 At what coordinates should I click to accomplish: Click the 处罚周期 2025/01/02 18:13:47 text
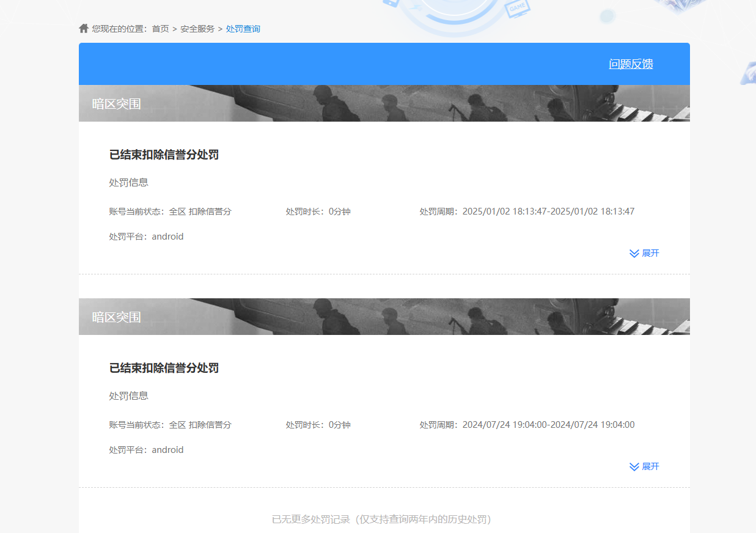[x=527, y=211]
